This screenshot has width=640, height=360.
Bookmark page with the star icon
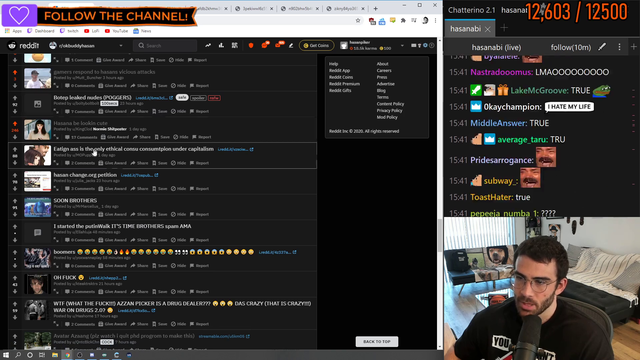click(358, 20)
